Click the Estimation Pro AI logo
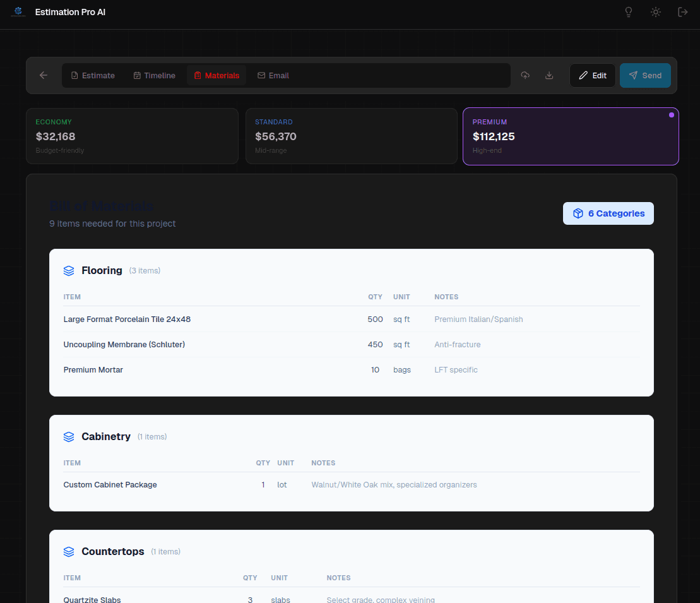The image size is (700, 603). tap(18, 11)
